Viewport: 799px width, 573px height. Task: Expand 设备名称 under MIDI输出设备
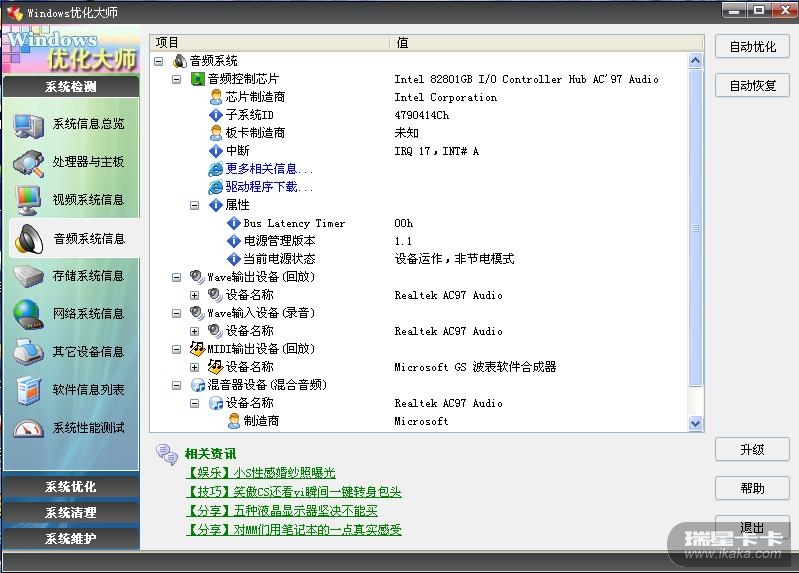coord(194,367)
